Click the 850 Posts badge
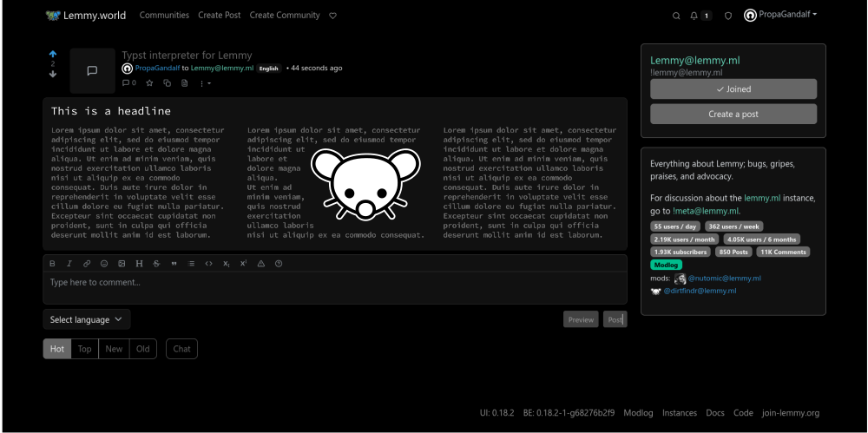 click(x=733, y=252)
